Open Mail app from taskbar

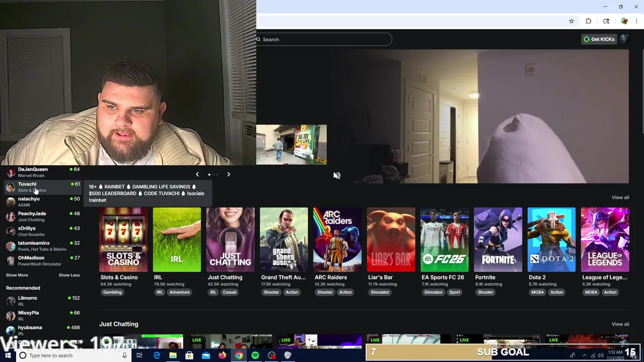pyautogui.click(x=206, y=355)
